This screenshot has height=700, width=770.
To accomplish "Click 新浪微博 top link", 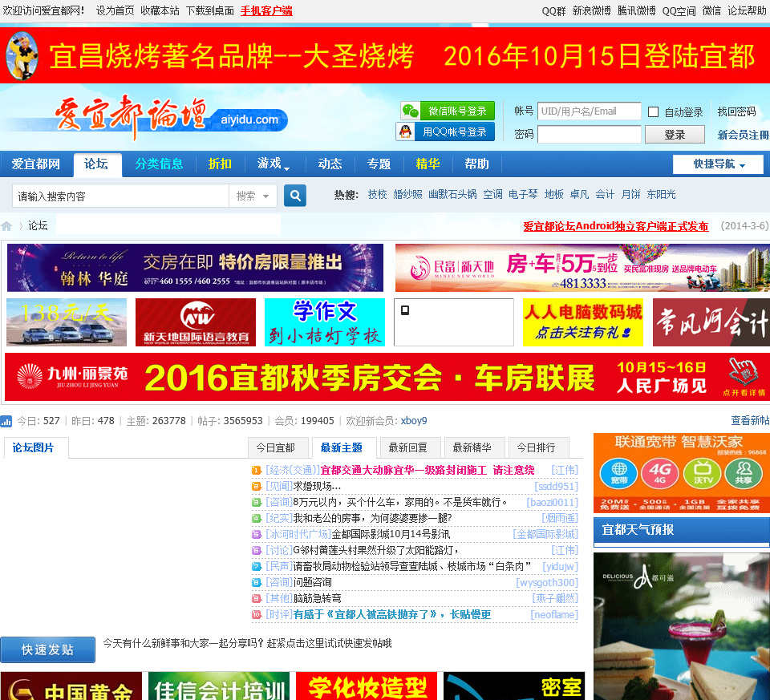I will click(x=591, y=10).
